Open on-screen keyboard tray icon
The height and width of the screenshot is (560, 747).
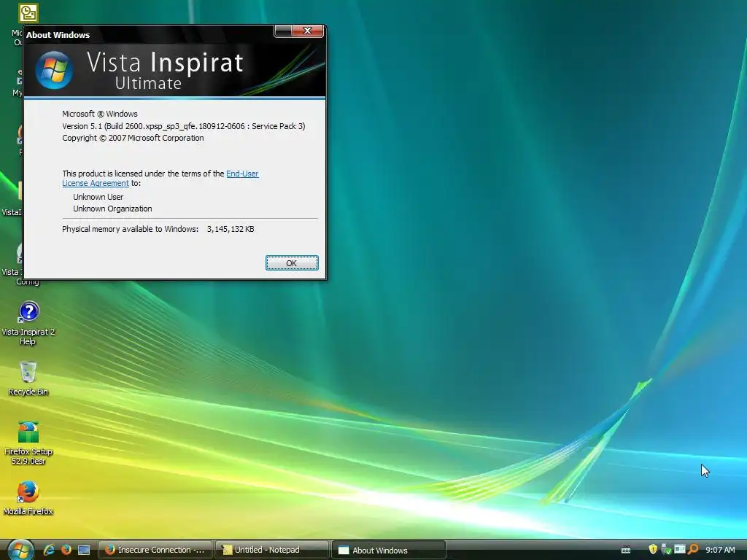coord(626,550)
